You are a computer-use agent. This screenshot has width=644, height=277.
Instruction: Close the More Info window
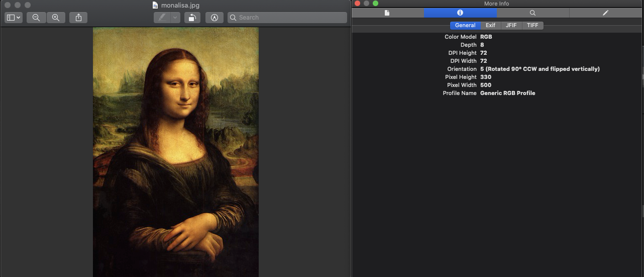(x=358, y=3)
